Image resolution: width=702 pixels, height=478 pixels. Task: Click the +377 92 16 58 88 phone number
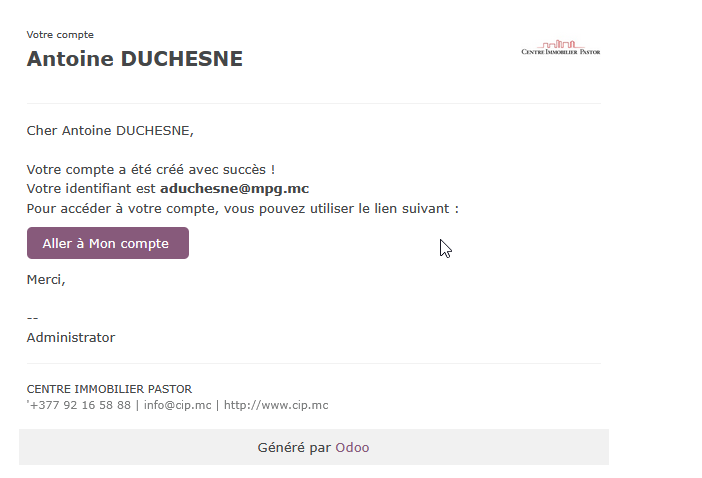[80, 405]
